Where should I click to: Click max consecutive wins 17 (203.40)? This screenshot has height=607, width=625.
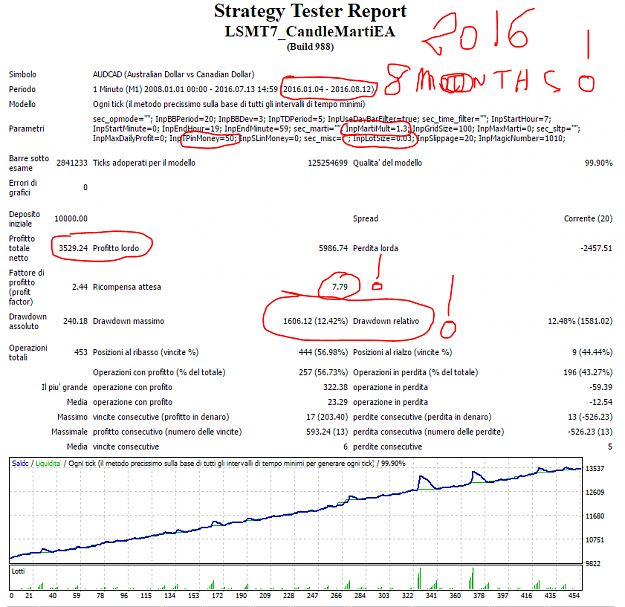coord(327,417)
